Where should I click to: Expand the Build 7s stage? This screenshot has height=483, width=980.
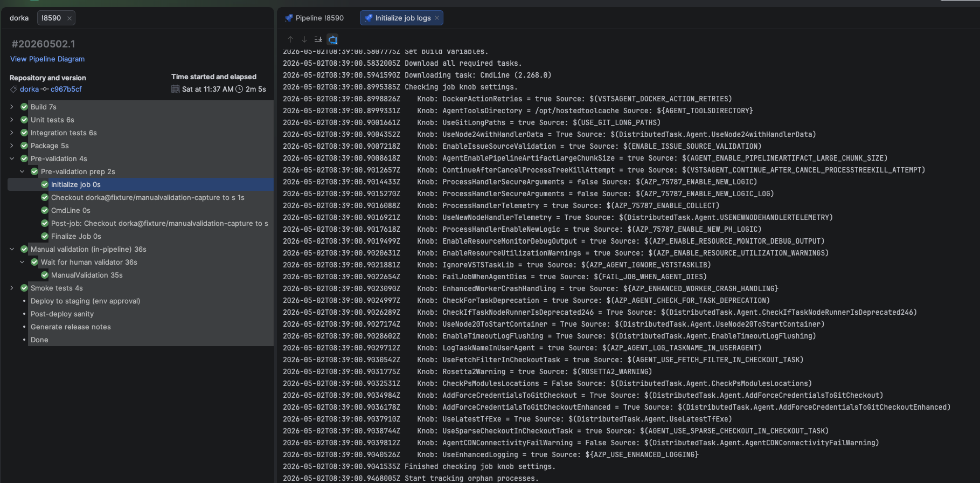(x=12, y=107)
